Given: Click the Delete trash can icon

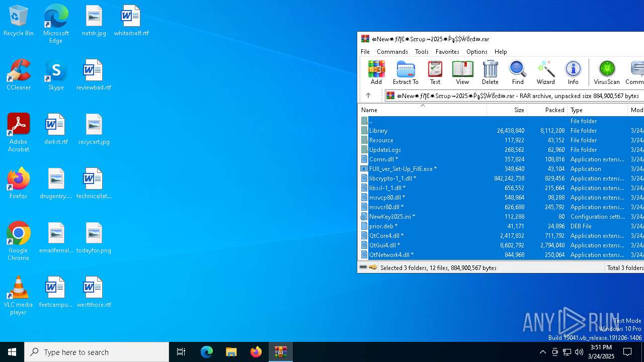Looking at the screenshot, I should click(x=490, y=72).
